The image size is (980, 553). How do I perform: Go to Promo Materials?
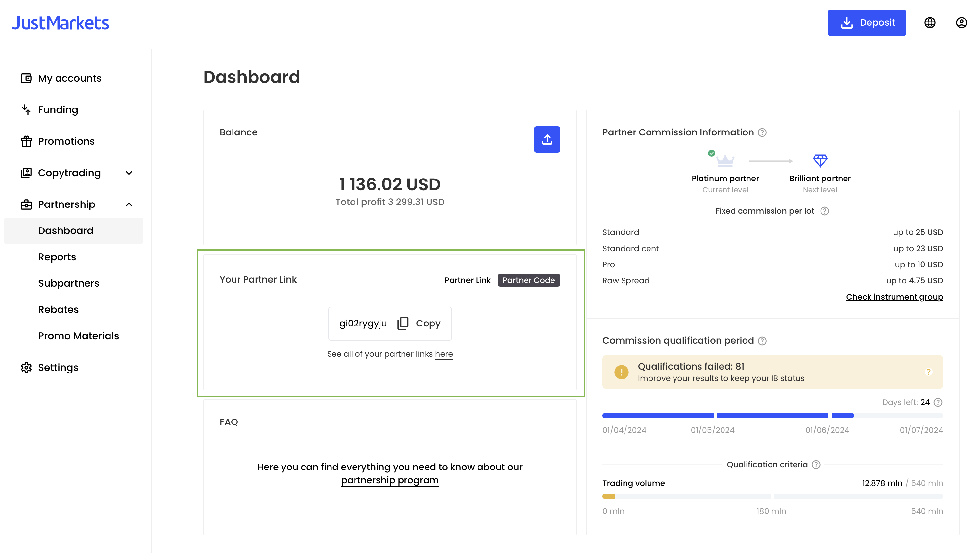point(78,336)
